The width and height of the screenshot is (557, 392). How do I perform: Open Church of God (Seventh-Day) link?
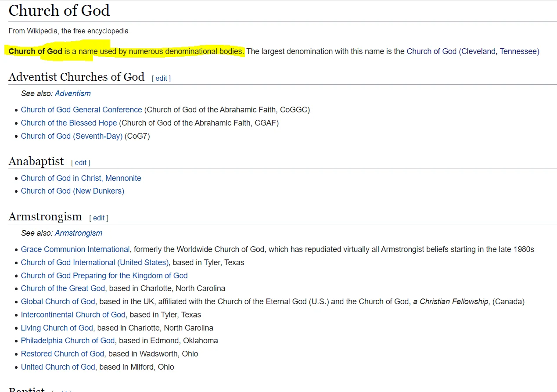(72, 136)
